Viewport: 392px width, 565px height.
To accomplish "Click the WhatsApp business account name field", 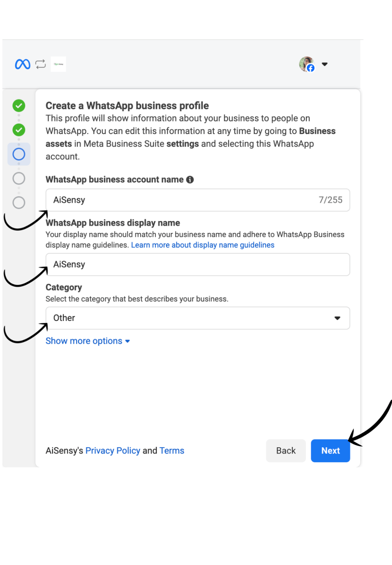I will [198, 200].
